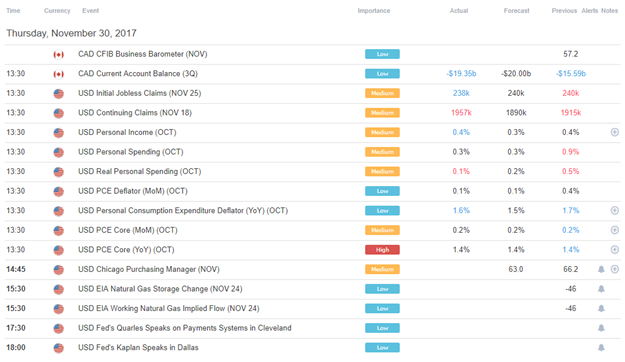The height and width of the screenshot is (362, 625).
Task: Click the Actual column header
Action: click(459, 11)
